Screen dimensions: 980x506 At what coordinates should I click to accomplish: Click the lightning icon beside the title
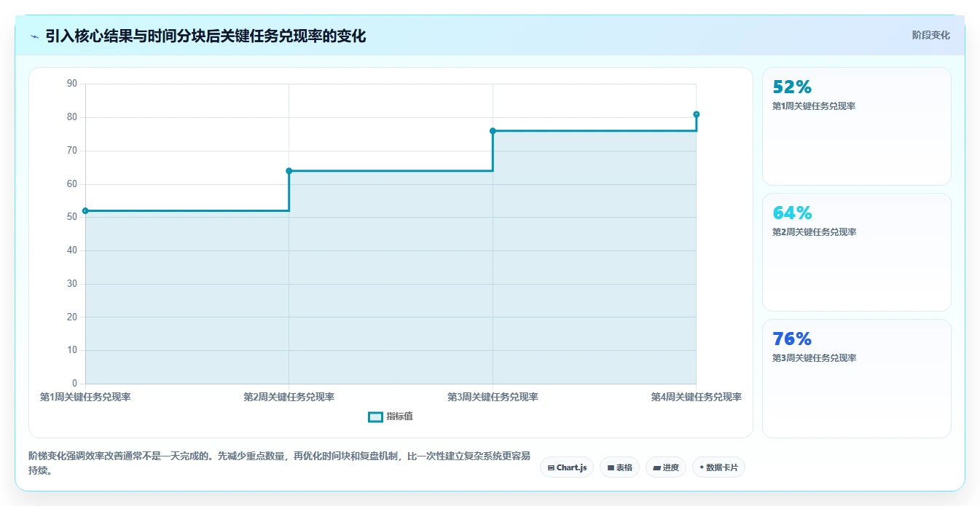pyautogui.click(x=34, y=36)
